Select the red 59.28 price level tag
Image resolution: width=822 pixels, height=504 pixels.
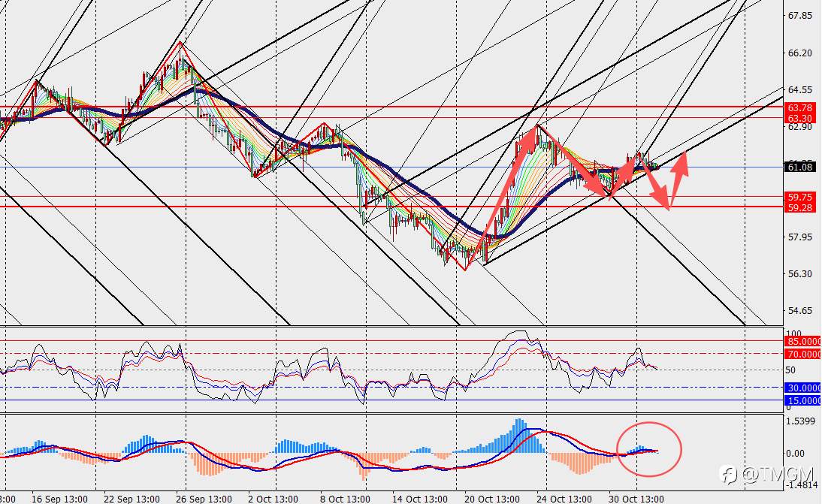pos(800,207)
